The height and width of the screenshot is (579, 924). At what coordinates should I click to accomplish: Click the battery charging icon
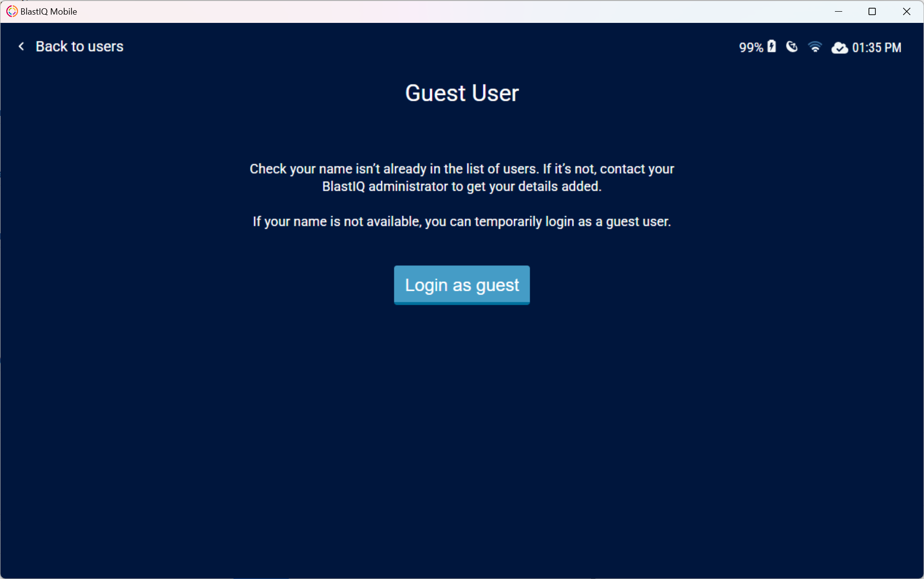(x=772, y=47)
